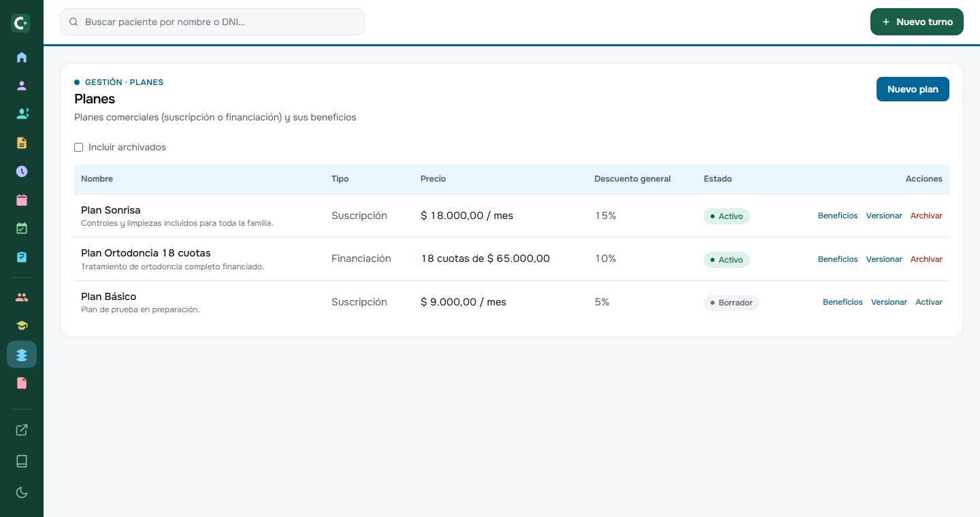Toggle dark mode with the moon icon

22,493
